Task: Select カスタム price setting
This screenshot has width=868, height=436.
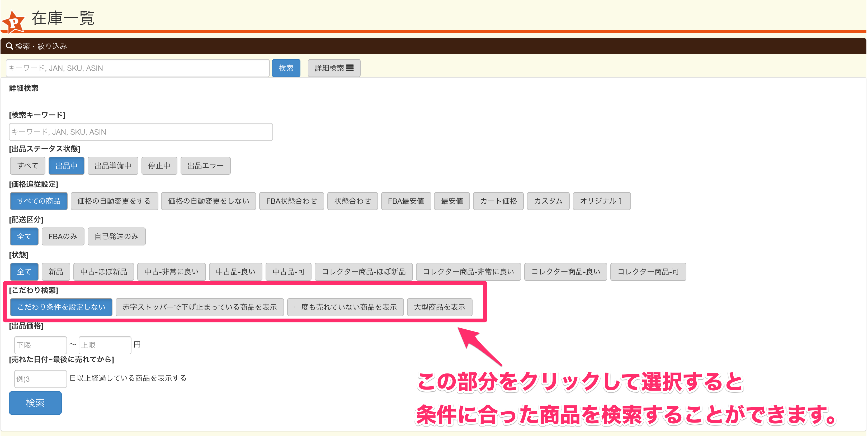Action: (548, 201)
